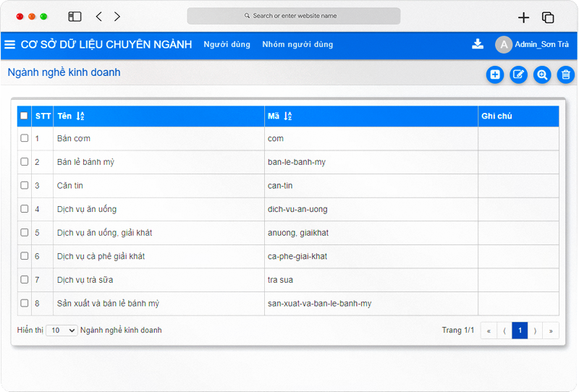Go to last page of pagination
Image resolution: width=579 pixels, height=392 pixels.
(551, 331)
